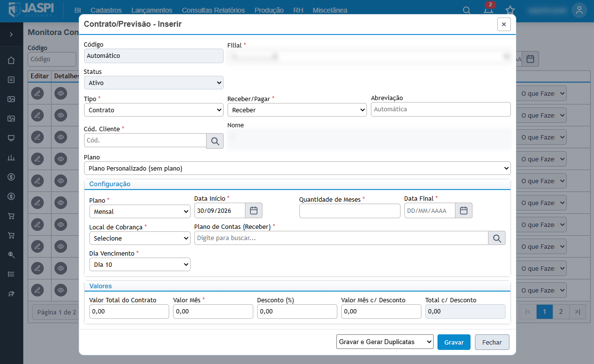Screen dimensions: 594x364
Task: Open the Plano dropdown showing Mensal
Action: coord(140,212)
